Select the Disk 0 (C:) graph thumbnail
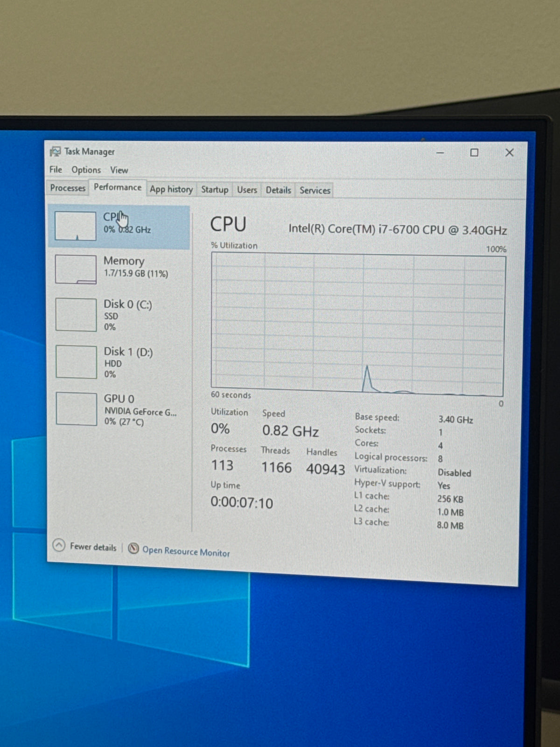The height and width of the screenshot is (747, 560). (76, 315)
